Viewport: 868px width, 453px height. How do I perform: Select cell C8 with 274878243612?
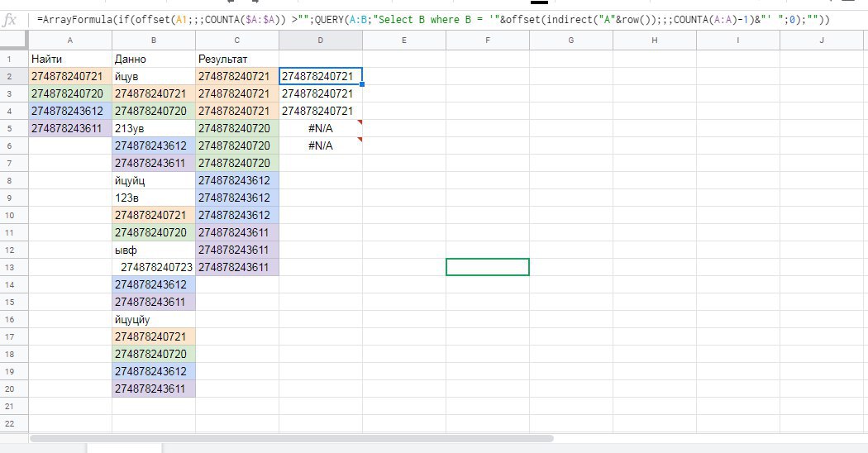(237, 180)
